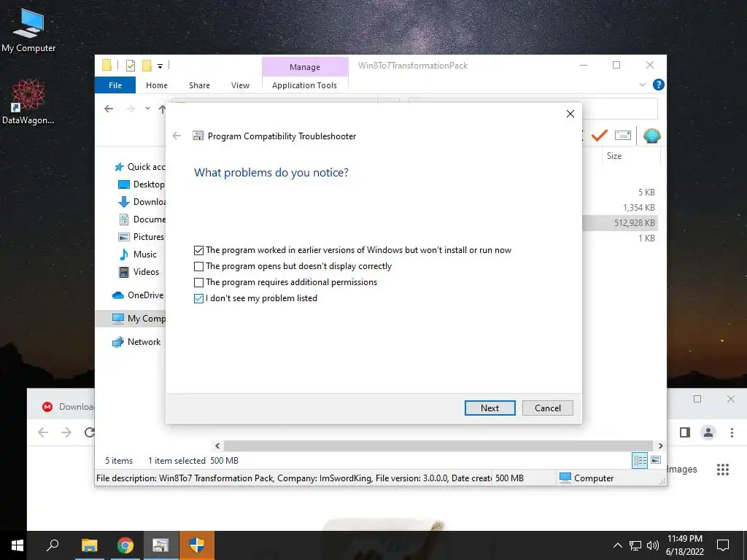
Task: Click Cancel in the troubleshooter
Action: tap(547, 408)
